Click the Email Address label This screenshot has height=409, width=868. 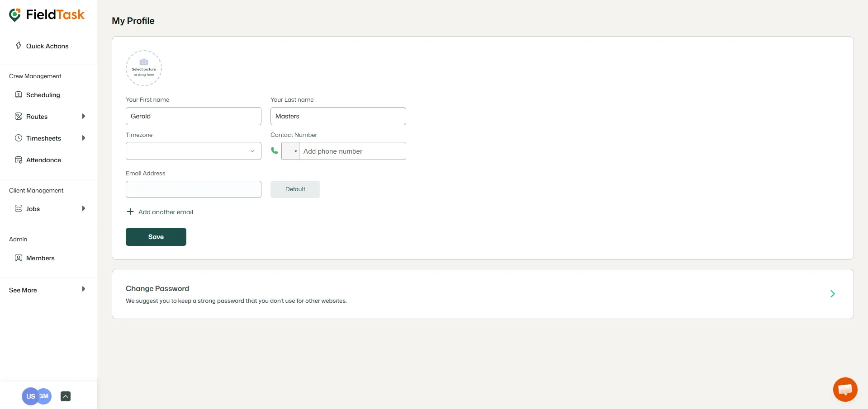(145, 173)
